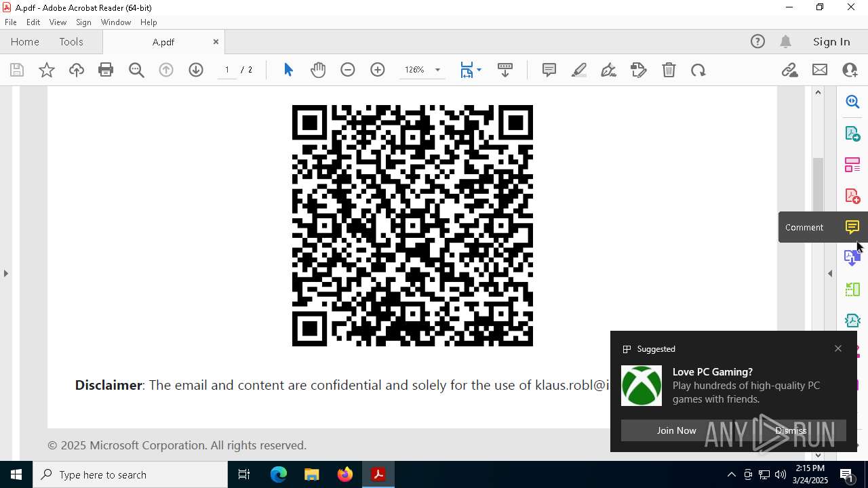Open the View menu
The image size is (868, 488).
58,22
